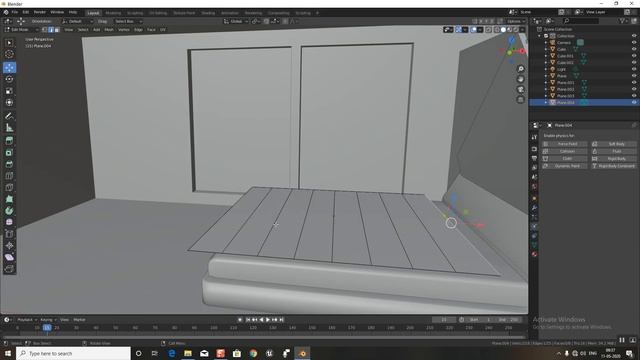Image resolution: width=640 pixels, height=360 pixels.
Task: Select the Cursor tool in the left toolbar
Action: [9, 54]
